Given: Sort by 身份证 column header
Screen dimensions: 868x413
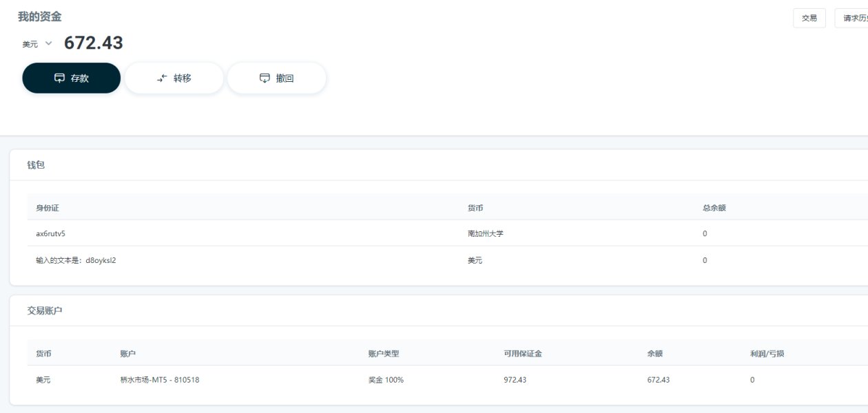Looking at the screenshot, I should 48,207.
